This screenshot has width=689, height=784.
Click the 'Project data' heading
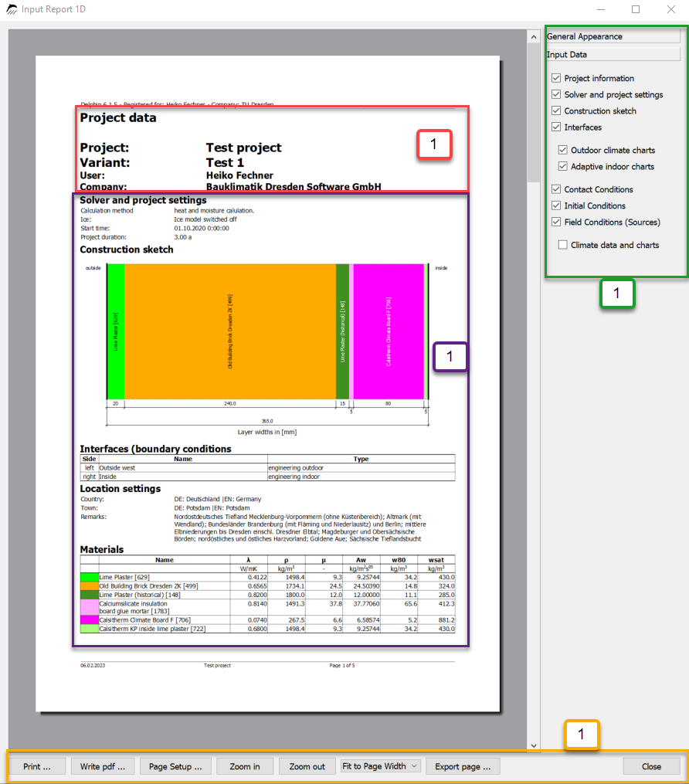click(118, 118)
